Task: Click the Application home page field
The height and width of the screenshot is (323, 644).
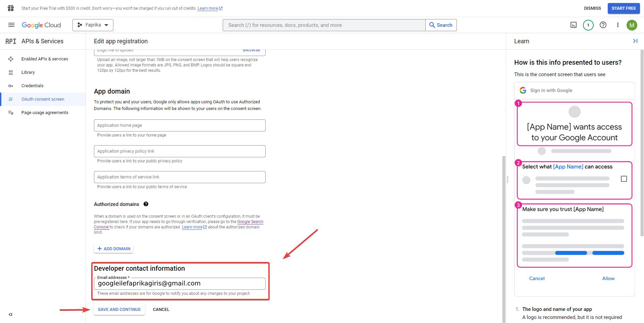Action: [180, 125]
